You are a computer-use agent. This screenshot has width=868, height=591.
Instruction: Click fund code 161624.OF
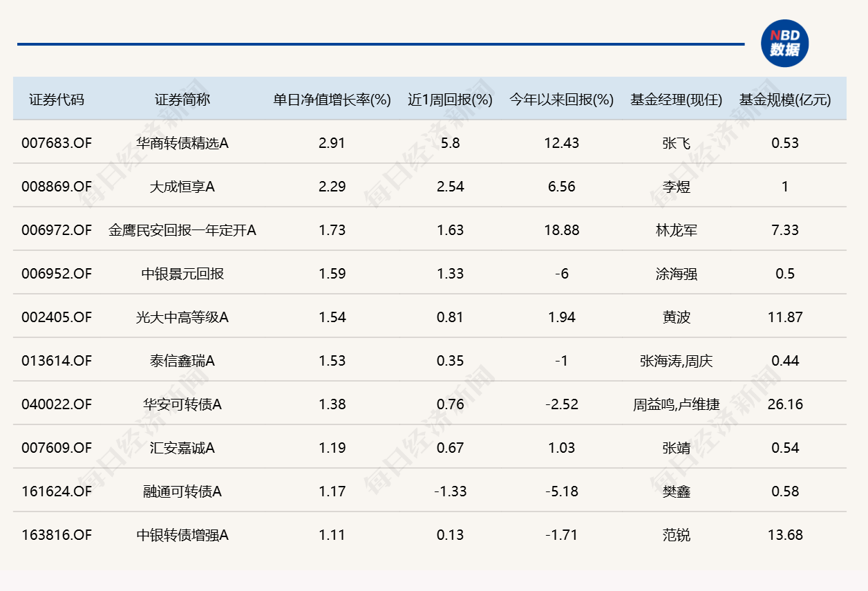57,491
